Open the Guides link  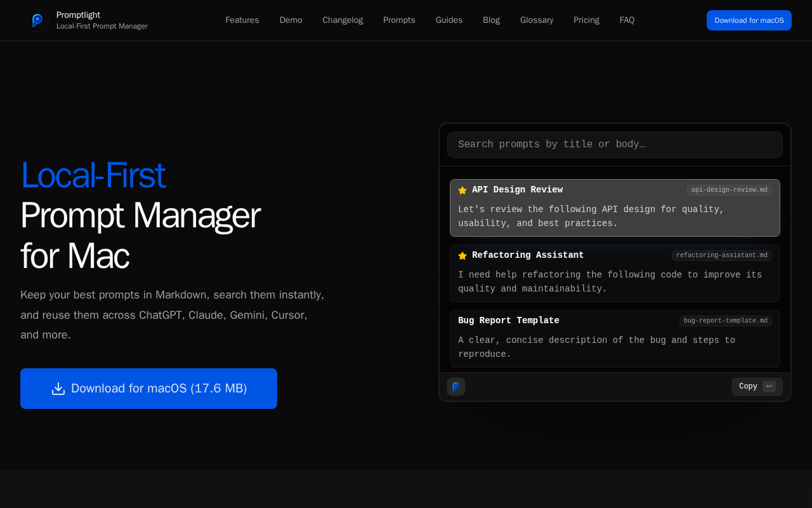[x=449, y=20]
